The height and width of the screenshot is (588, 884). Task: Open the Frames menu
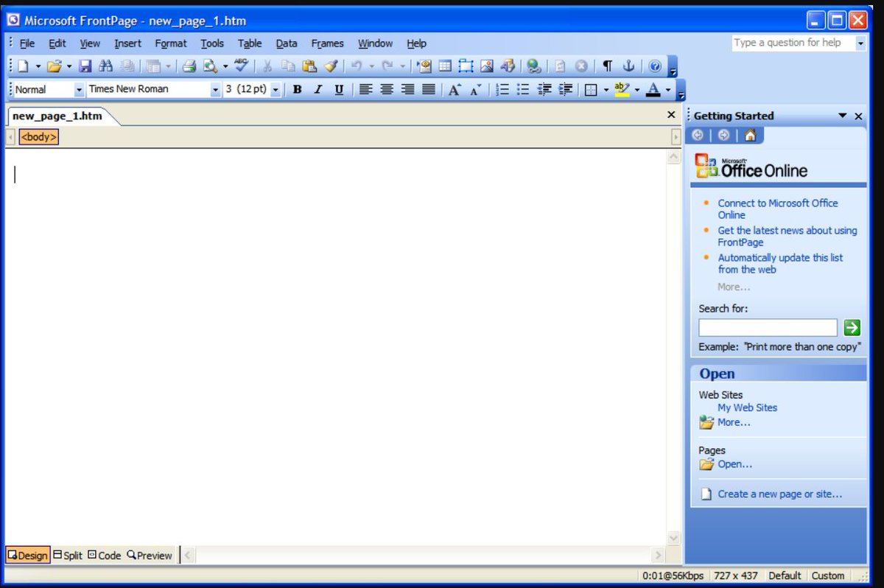327,43
